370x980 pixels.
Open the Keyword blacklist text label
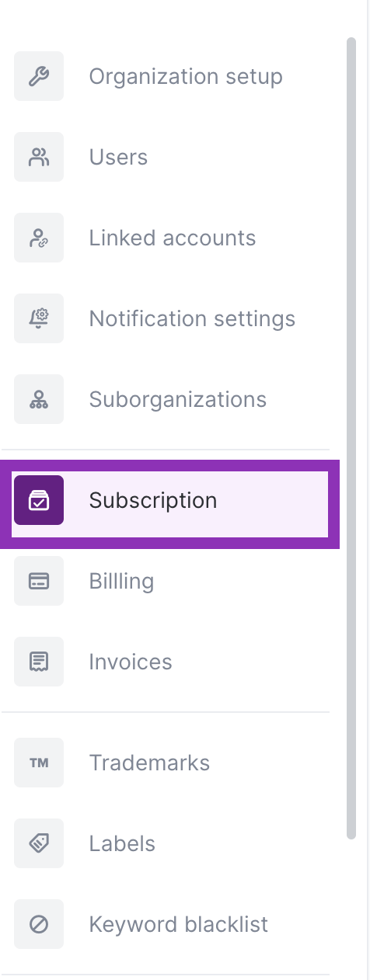pos(179,925)
